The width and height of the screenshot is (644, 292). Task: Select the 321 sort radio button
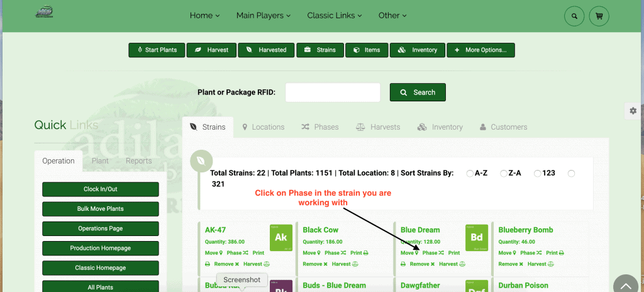click(571, 174)
